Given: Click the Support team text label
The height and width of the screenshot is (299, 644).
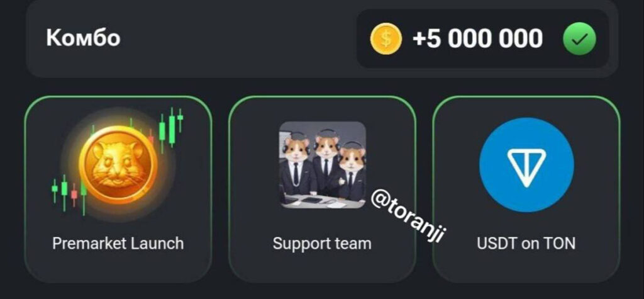Looking at the screenshot, I should pos(322,244).
